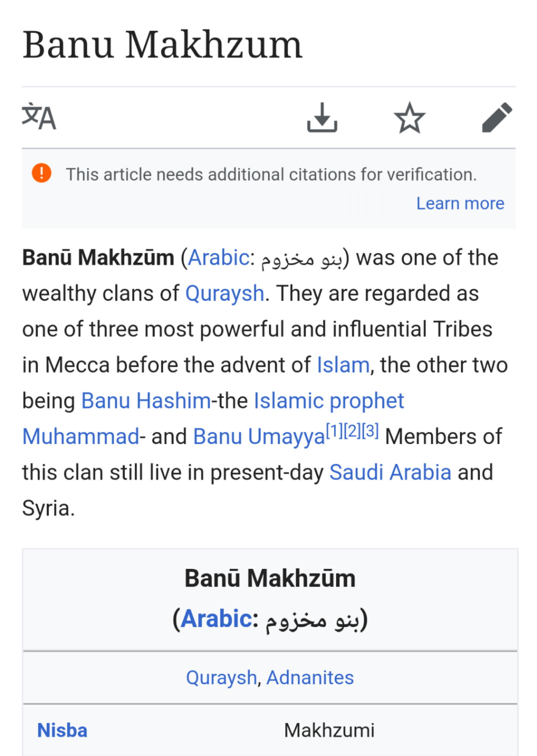Download the article with the download icon
Image resolution: width=537 pixels, height=756 pixels.
click(x=322, y=117)
